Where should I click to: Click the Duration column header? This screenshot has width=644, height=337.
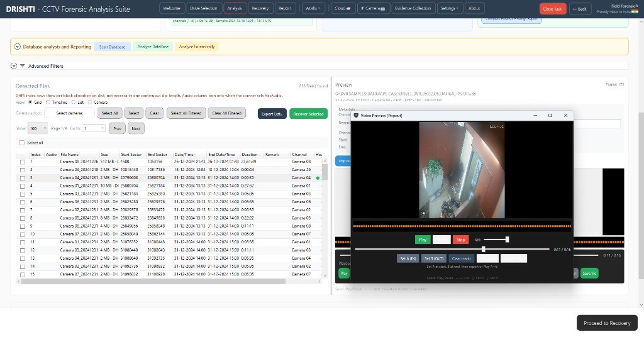coord(249,154)
